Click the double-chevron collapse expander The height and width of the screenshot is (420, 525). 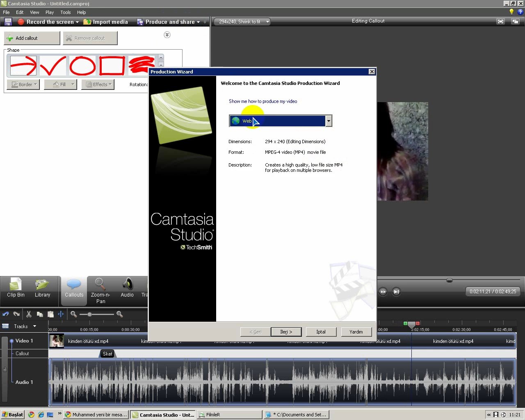point(167,35)
